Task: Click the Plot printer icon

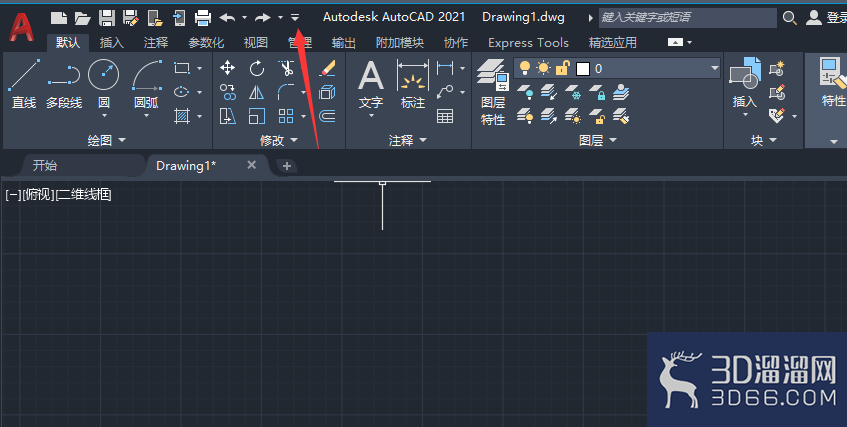Action: (x=203, y=18)
